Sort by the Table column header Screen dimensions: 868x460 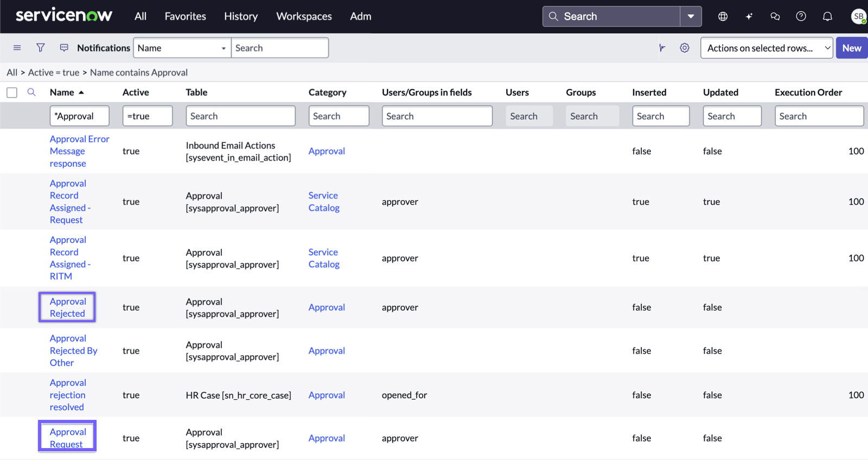pos(196,92)
